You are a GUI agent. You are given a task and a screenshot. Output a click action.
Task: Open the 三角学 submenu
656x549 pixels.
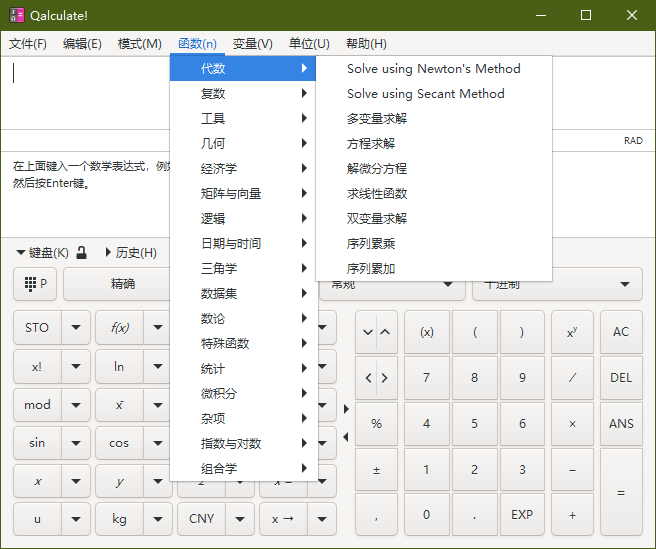click(x=243, y=269)
